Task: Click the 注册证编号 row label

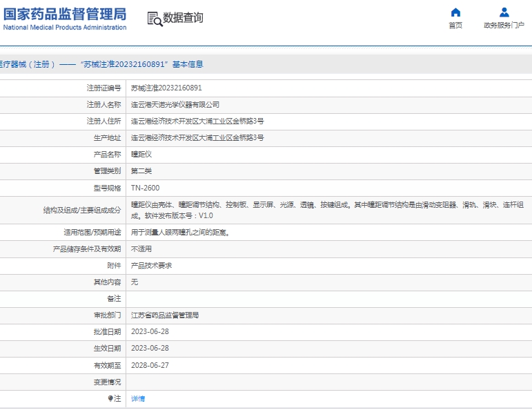Action: (x=104, y=88)
